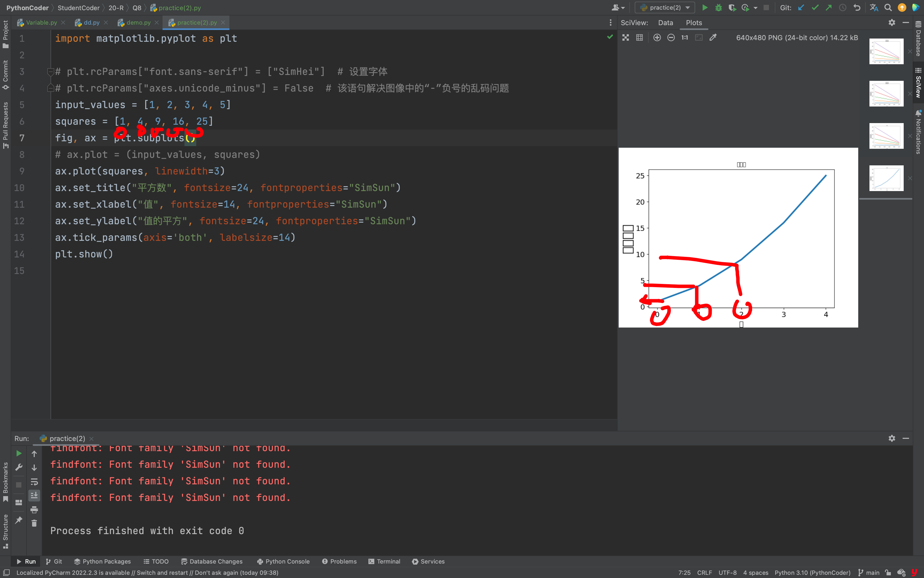The image size is (924, 578).
Task: Restore layout icon in Run panel
Action: (x=19, y=502)
